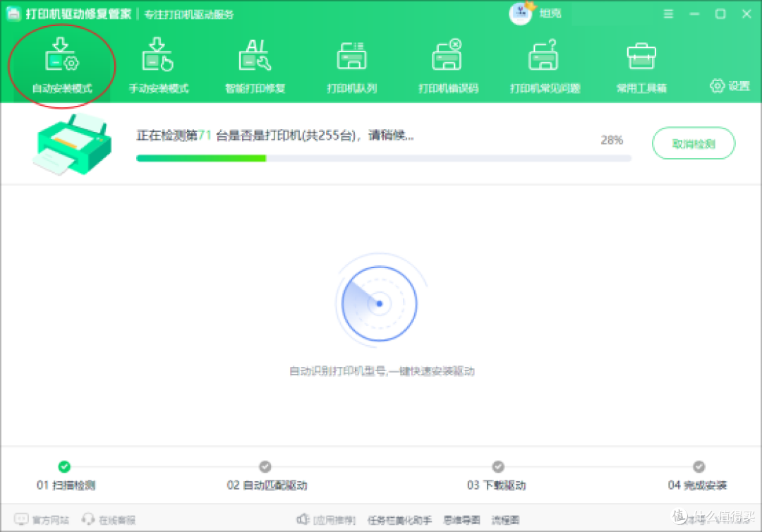
Task: Select step 01 扫描检测 marker
Action: tap(64, 467)
